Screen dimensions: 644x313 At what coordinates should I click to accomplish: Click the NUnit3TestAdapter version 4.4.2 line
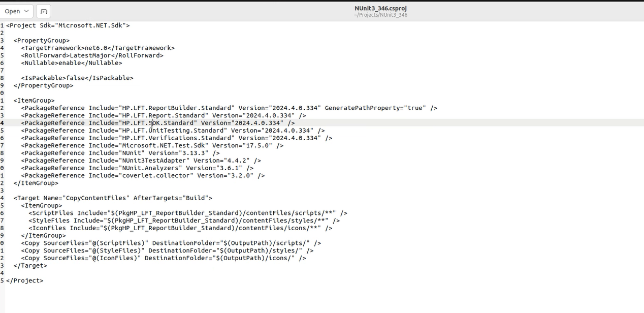pos(141,161)
